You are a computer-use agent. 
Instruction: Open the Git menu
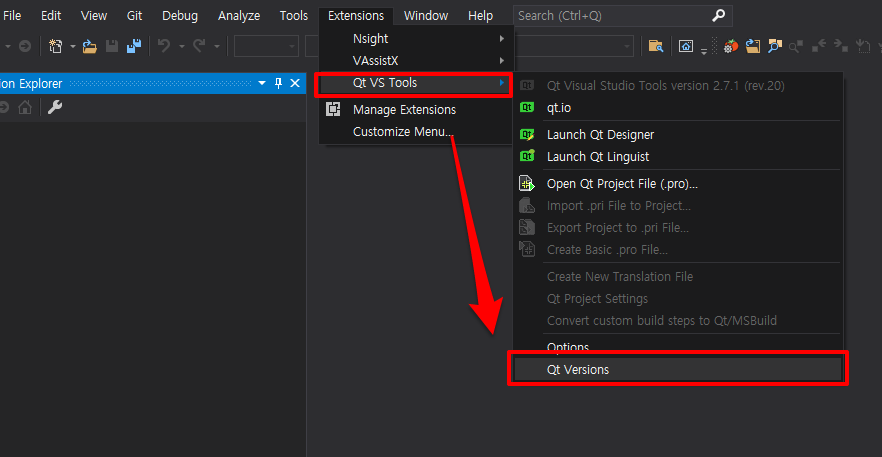[134, 16]
